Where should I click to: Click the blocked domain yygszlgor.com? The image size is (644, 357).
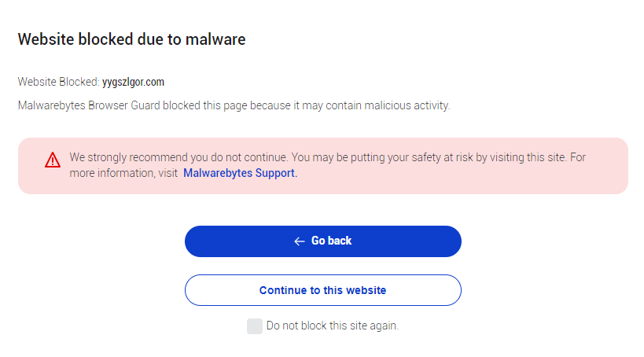coord(133,82)
